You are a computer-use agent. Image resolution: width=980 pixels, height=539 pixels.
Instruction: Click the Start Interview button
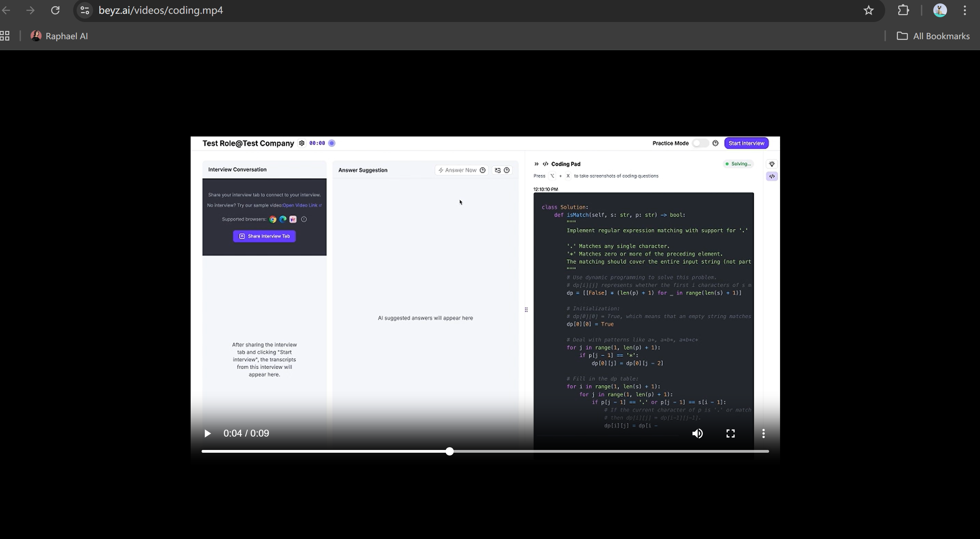746,143
